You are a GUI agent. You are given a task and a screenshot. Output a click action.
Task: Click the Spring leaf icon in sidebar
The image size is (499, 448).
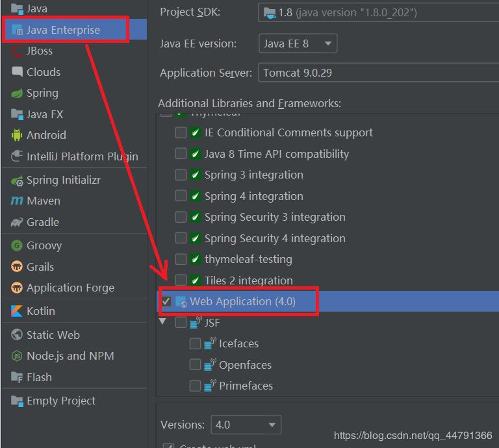pos(16,93)
